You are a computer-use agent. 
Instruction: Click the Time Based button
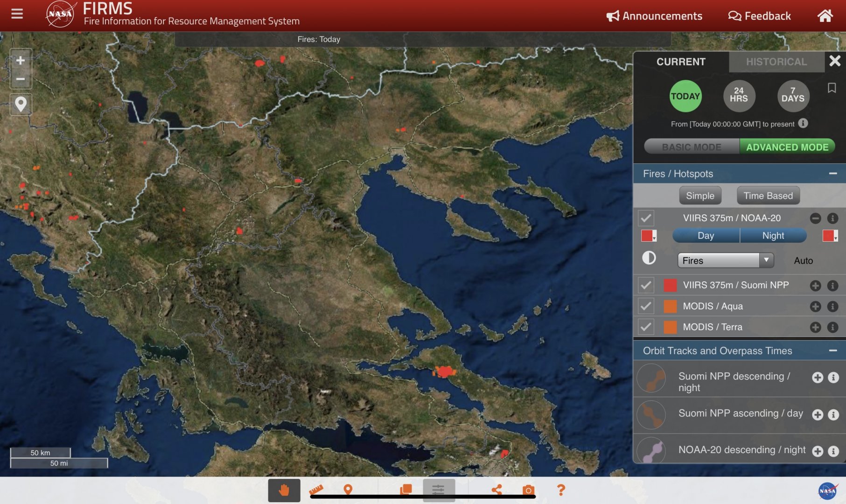768,196
